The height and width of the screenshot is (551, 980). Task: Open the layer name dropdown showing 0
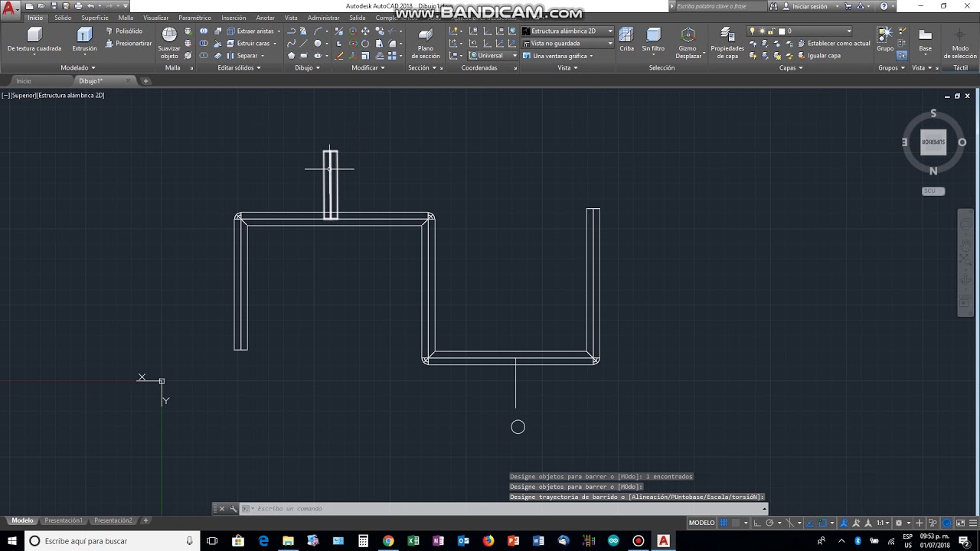800,31
